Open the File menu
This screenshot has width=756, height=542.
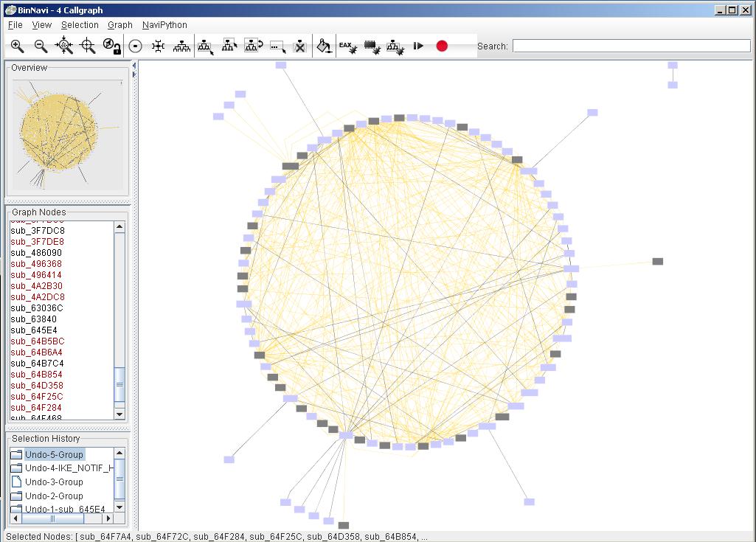click(15, 25)
